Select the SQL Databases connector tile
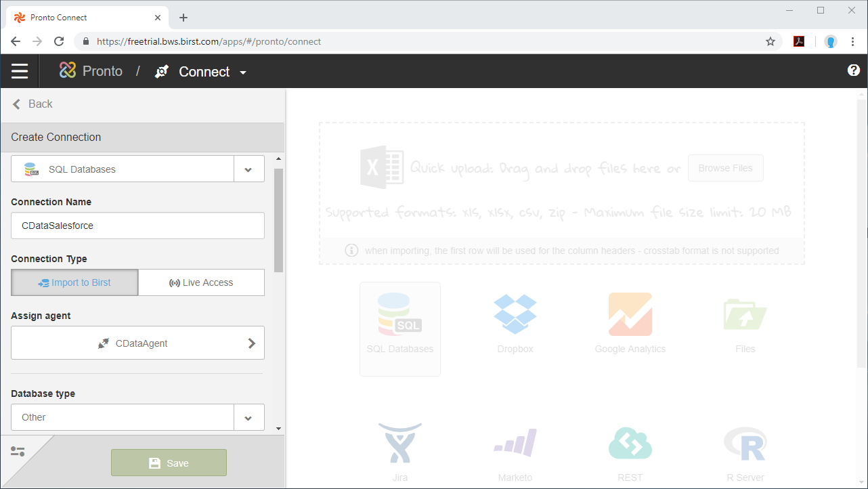The width and height of the screenshot is (868, 489). [x=399, y=328]
